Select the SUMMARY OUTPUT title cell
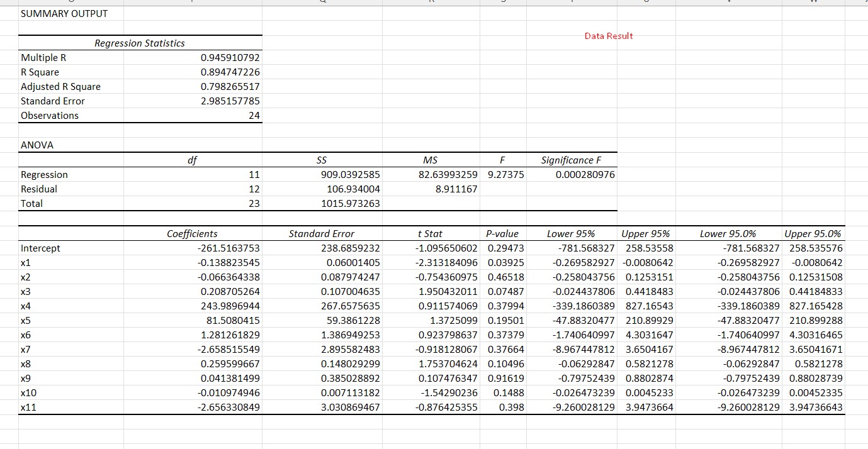The image size is (868, 449). (63, 13)
